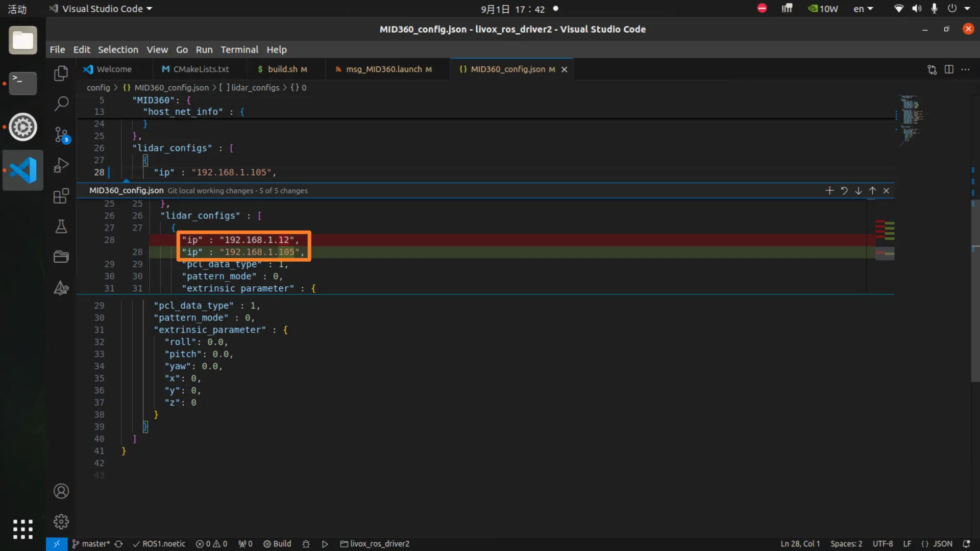Open Run and Debug view
This screenshot has height=551, width=980.
click(x=61, y=165)
